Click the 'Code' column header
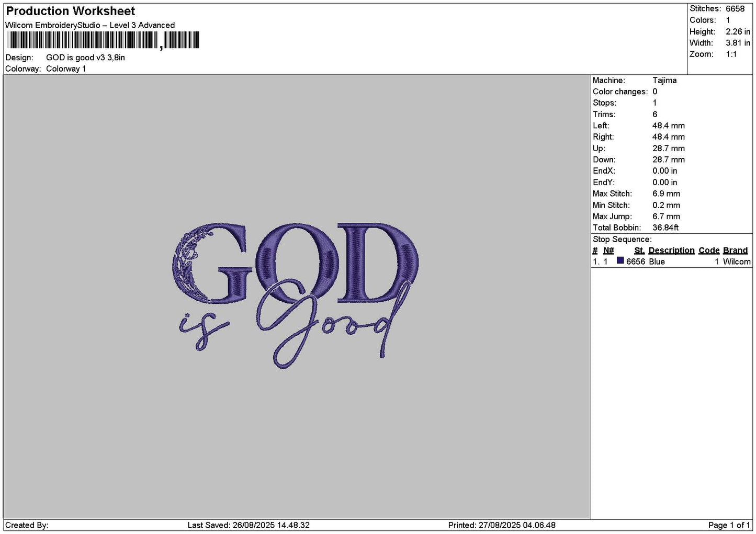This screenshot has height=534, width=756. click(709, 251)
